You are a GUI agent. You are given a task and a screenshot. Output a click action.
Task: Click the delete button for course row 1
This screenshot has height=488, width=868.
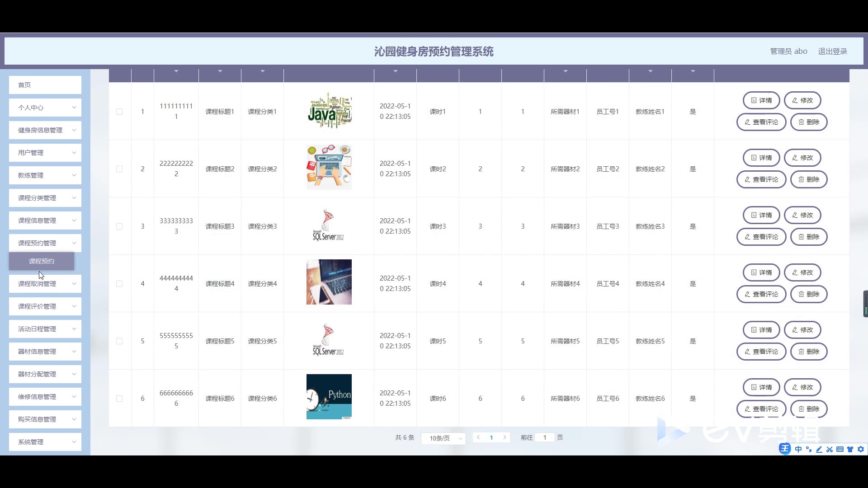pos(808,122)
